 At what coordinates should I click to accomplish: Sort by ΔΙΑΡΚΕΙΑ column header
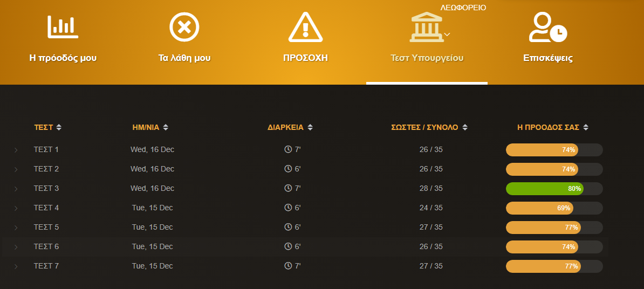pyautogui.click(x=285, y=128)
